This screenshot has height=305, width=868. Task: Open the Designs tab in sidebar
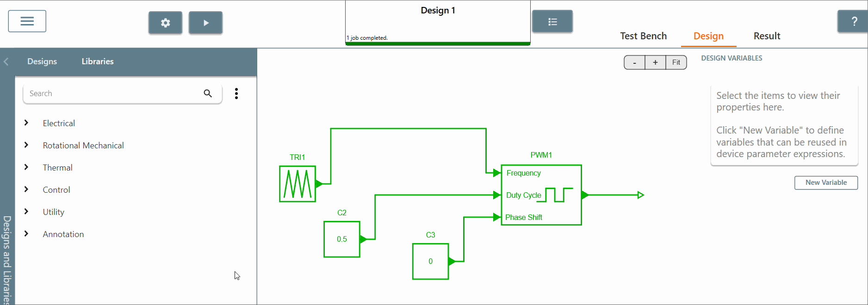coord(42,61)
